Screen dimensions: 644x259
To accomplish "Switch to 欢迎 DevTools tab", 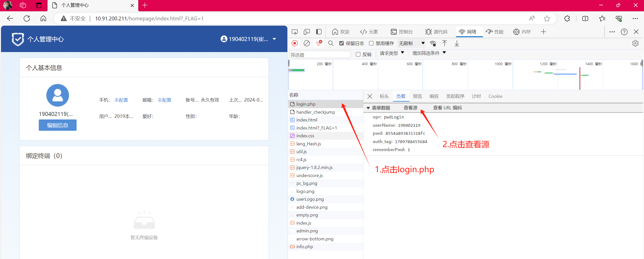I will [x=341, y=32].
